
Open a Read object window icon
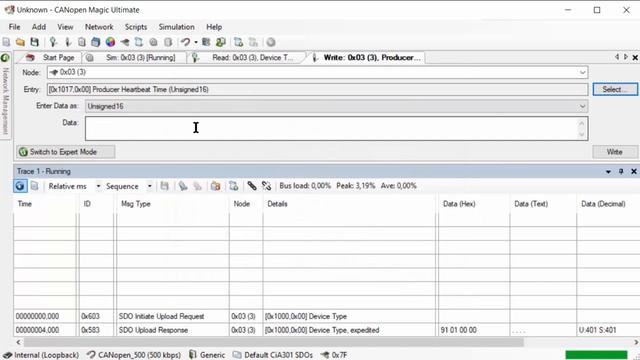click(53, 42)
